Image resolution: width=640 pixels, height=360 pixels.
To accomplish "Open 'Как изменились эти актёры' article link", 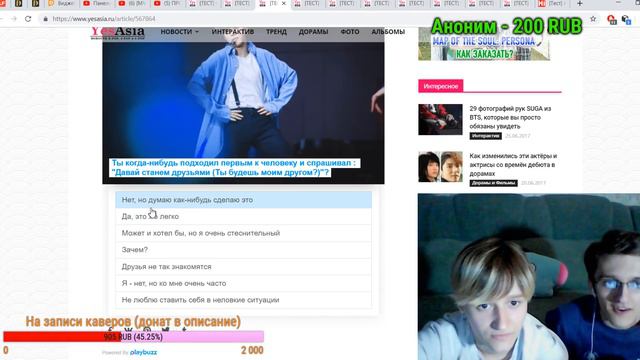I will click(513, 164).
